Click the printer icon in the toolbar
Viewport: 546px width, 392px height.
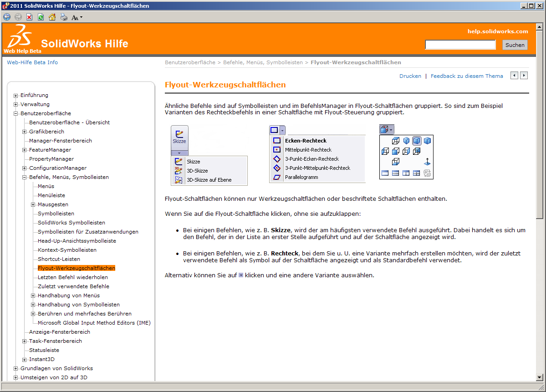click(x=64, y=17)
